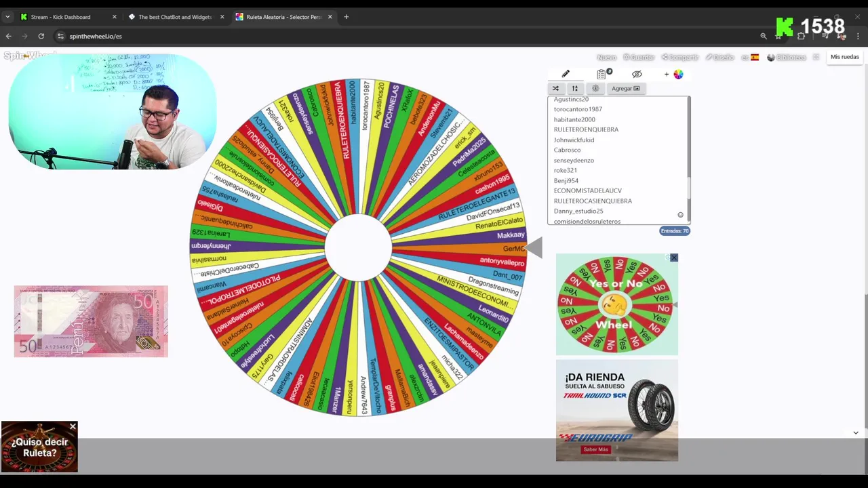The image size is (868, 488).
Task: Toggle the crossed-eye hide entries icon
Action: pyautogui.click(x=637, y=74)
